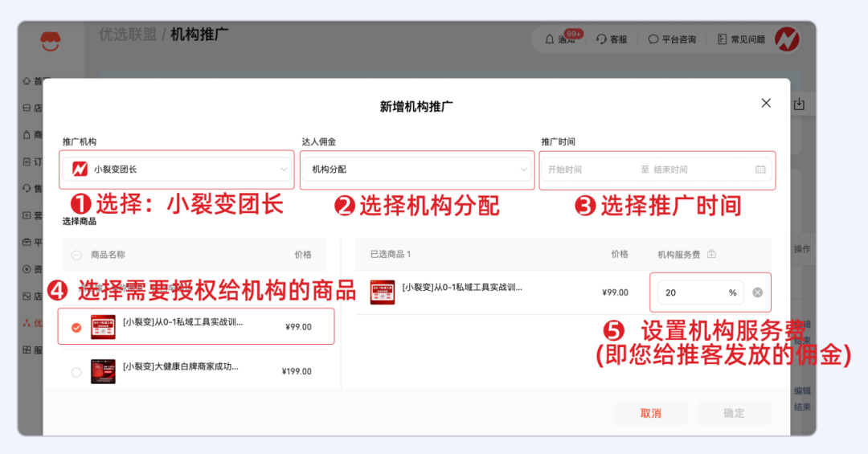Viewport: 868px width, 454px height.
Task: Click the notification bell icon
Action: tap(550, 39)
